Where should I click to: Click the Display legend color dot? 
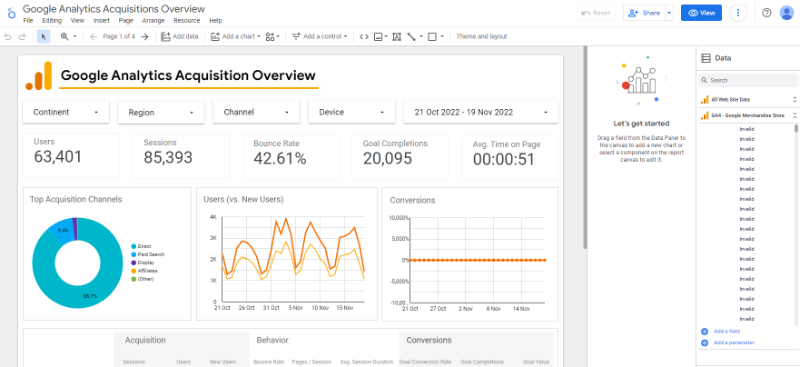point(134,262)
